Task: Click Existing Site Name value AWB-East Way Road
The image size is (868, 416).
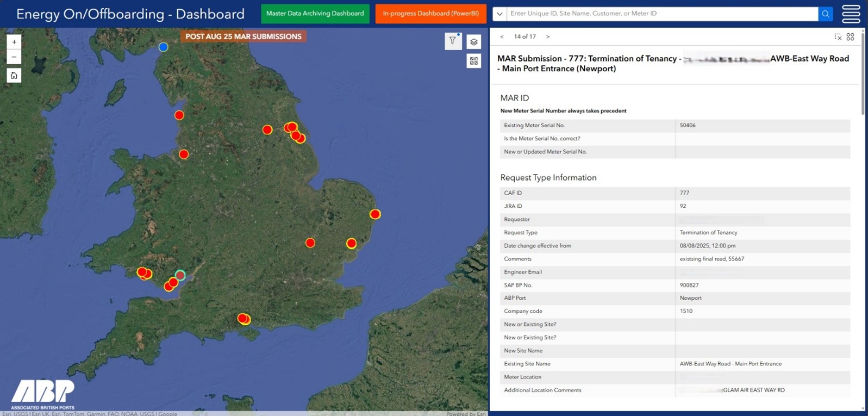Action: (x=730, y=364)
